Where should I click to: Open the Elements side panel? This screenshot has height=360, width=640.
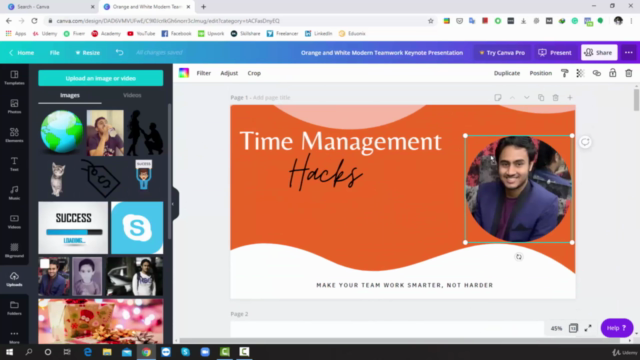14,135
